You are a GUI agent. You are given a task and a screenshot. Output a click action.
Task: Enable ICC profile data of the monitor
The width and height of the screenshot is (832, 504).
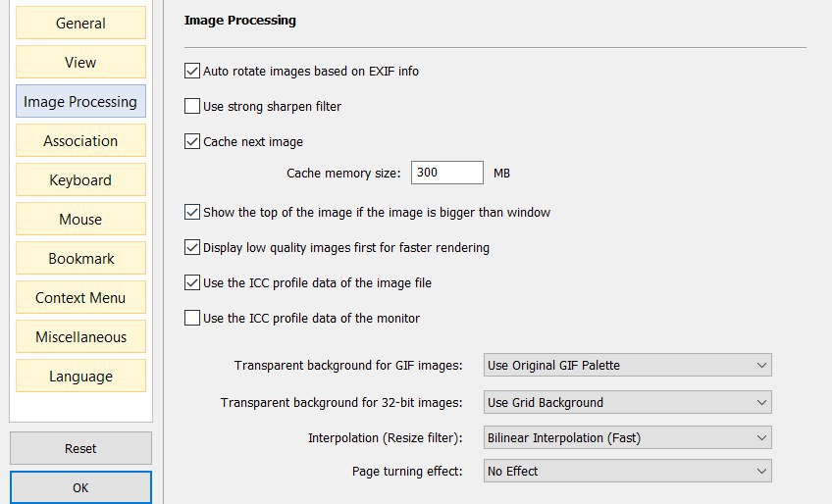click(192, 318)
